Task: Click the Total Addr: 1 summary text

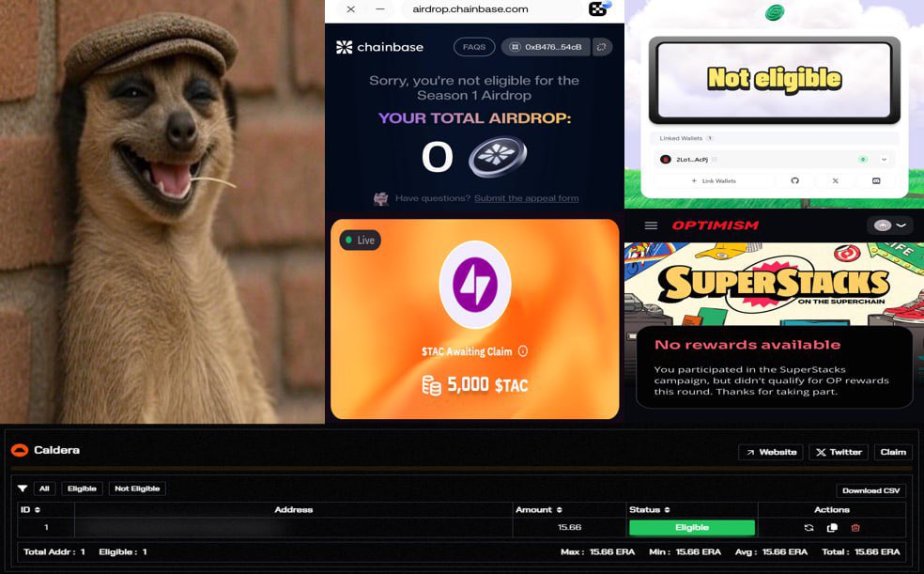Action: 54,552
